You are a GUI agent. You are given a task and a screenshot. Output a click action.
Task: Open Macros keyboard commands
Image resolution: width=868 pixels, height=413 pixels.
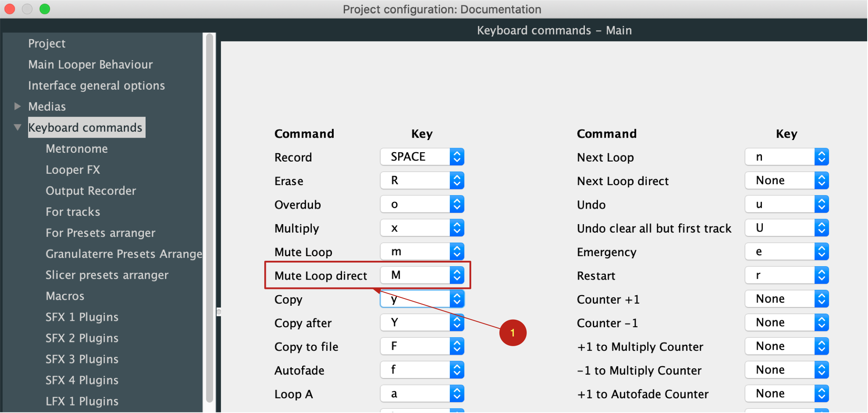(65, 296)
